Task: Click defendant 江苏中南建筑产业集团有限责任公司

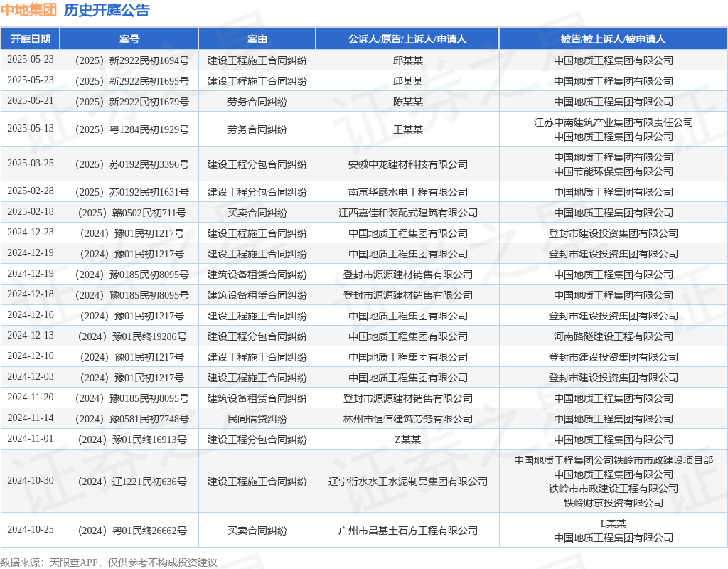Action: click(x=614, y=122)
